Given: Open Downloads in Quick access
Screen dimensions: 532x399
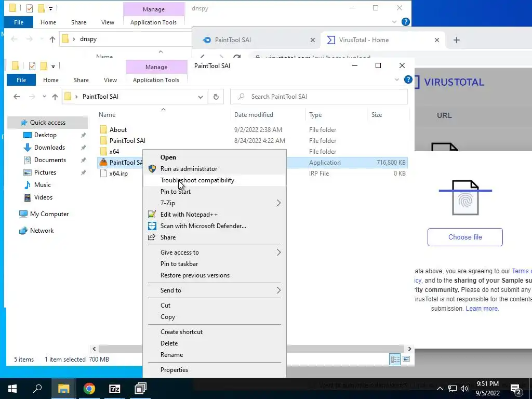Looking at the screenshot, I should [x=49, y=147].
